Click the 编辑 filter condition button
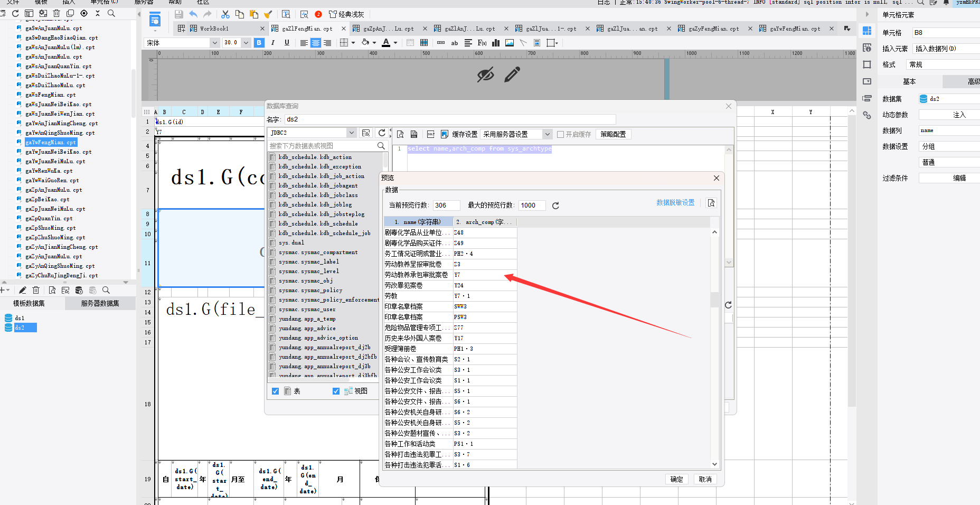This screenshot has width=980, height=505. [949, 178]
